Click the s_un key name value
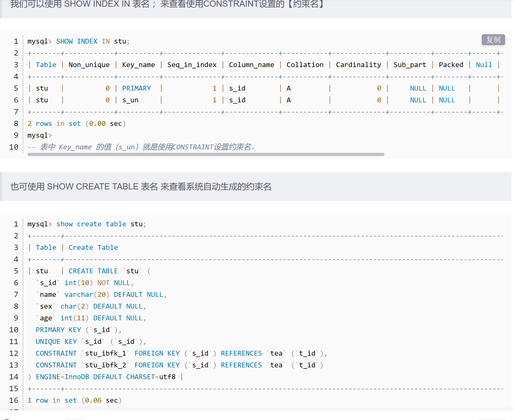The height and width of the screenshot is (420, 514). coord(130,100)
